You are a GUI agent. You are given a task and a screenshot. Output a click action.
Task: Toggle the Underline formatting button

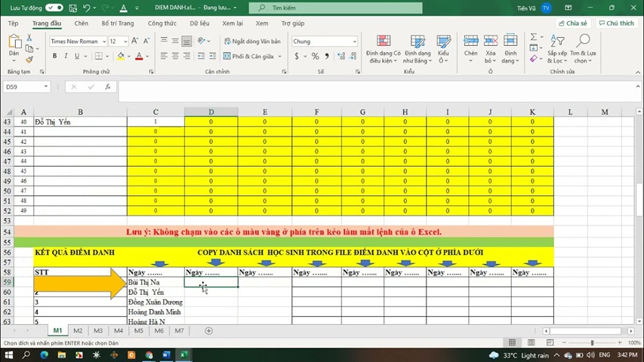tap(76, 56)
